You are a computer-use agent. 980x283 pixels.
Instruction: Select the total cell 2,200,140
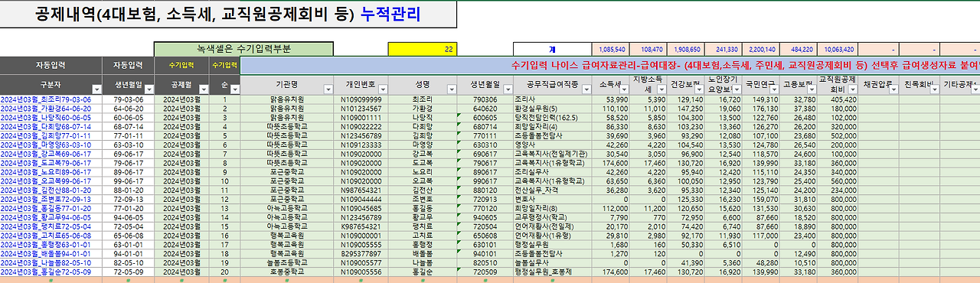760,49
